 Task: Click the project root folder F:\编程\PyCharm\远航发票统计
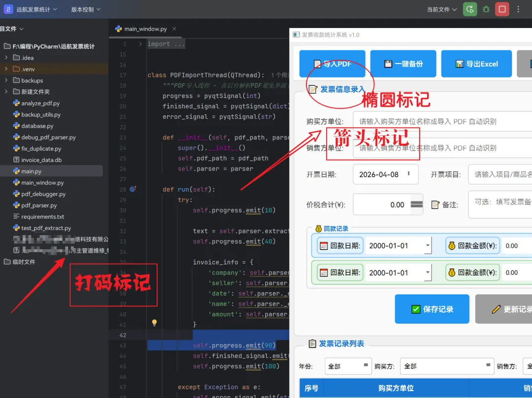click(x=49, y=46)
